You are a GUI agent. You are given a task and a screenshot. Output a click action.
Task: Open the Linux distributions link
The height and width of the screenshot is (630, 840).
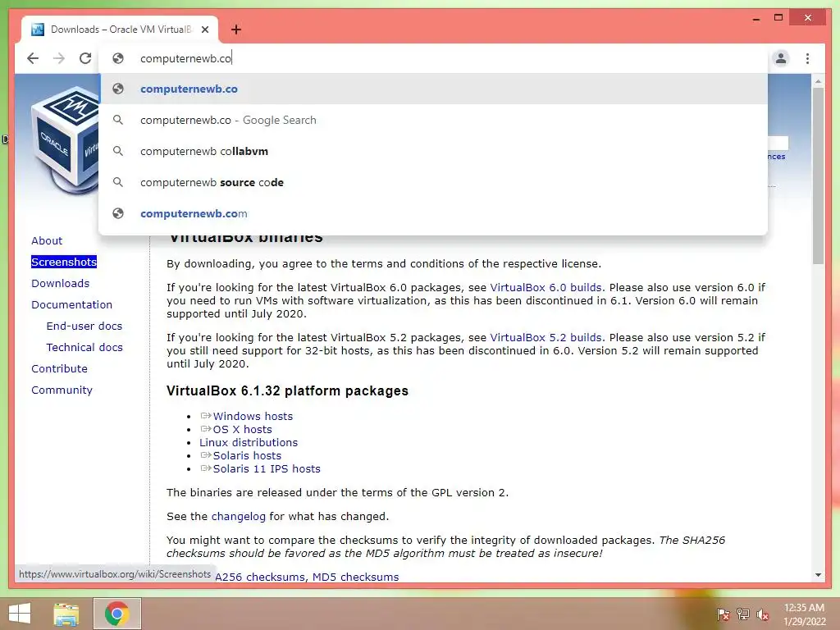249,442
